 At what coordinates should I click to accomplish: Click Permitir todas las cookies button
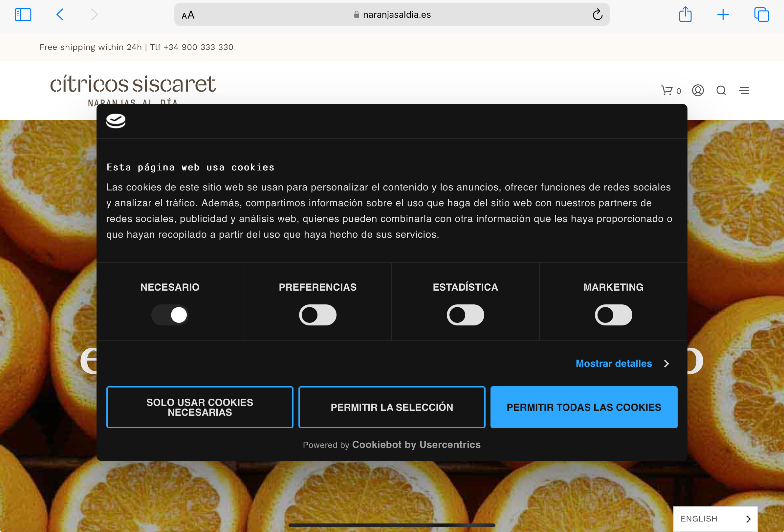click(x=584, y=407)
